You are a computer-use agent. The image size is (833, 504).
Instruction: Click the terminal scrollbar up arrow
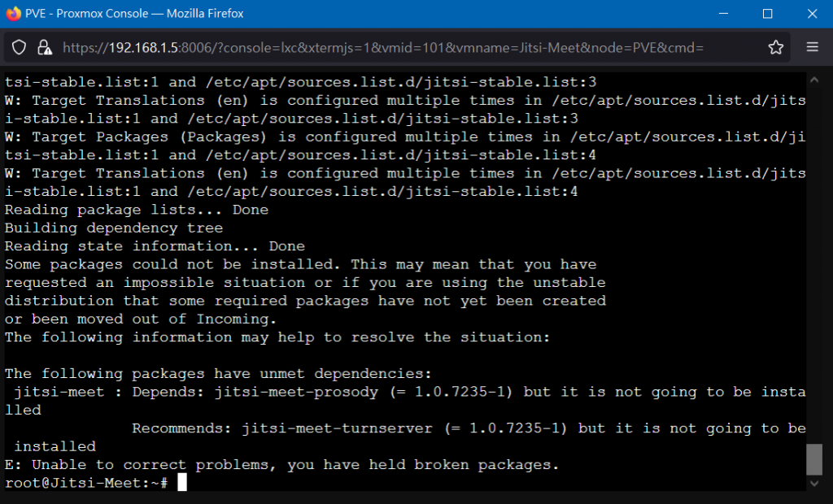[814, 80]
